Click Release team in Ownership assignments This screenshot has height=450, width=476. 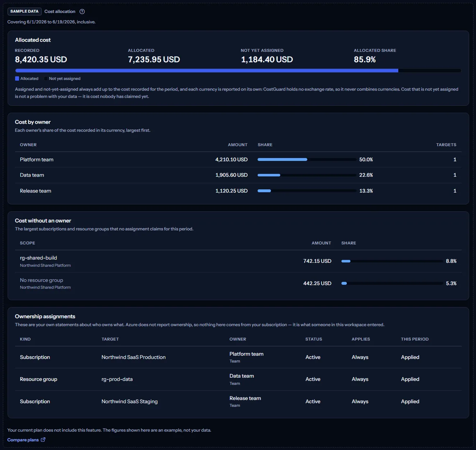tap(245, 398)
